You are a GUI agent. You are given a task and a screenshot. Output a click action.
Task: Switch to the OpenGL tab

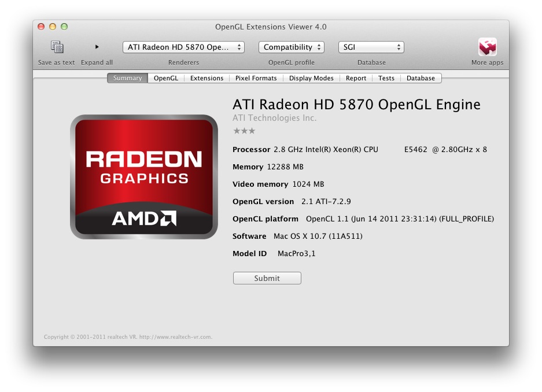166,78
